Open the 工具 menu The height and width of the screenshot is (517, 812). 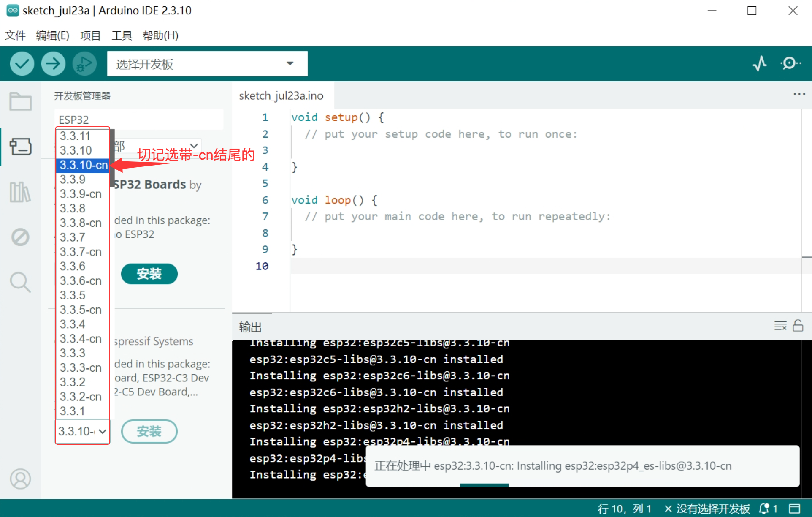click(x=122, y=35)
